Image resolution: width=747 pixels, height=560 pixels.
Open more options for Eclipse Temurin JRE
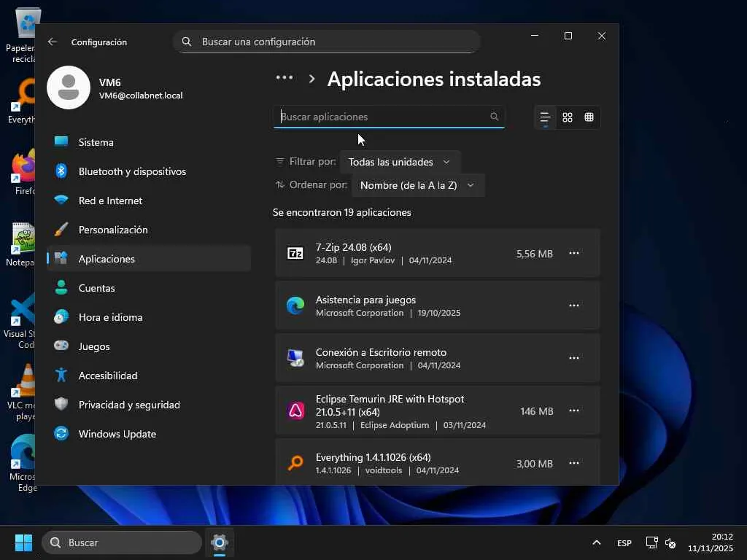coord(574,411)
